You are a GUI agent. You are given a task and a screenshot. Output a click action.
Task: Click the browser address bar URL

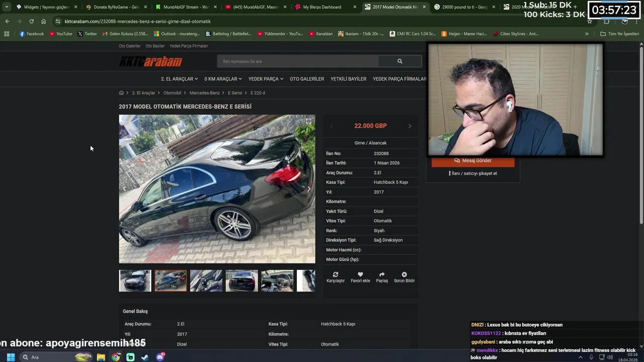[138, 21]
